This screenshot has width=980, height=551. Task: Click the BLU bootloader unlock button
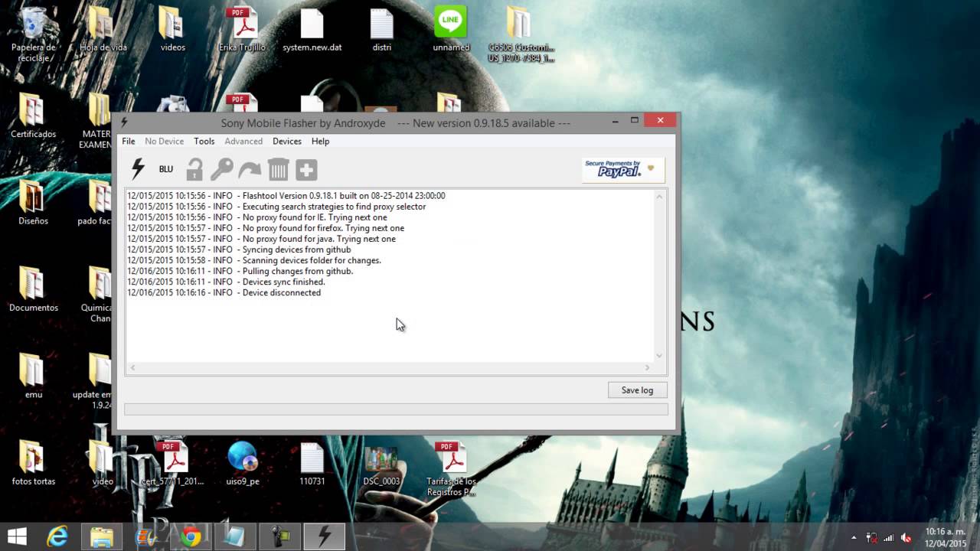point(166,169)
